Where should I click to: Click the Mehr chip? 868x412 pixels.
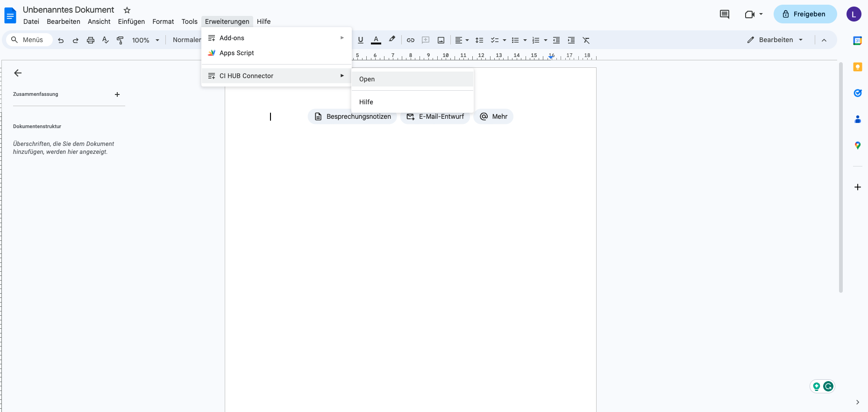pos(493,116)
